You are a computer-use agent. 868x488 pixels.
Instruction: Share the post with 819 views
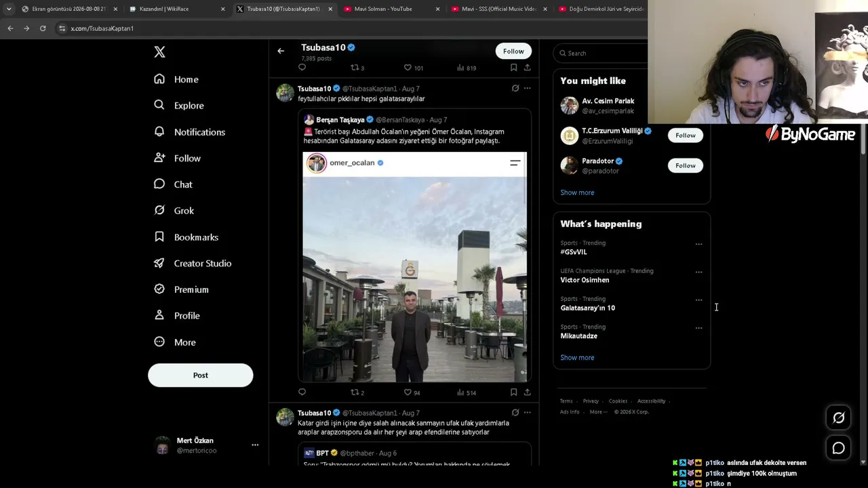(x=528, y=68)
